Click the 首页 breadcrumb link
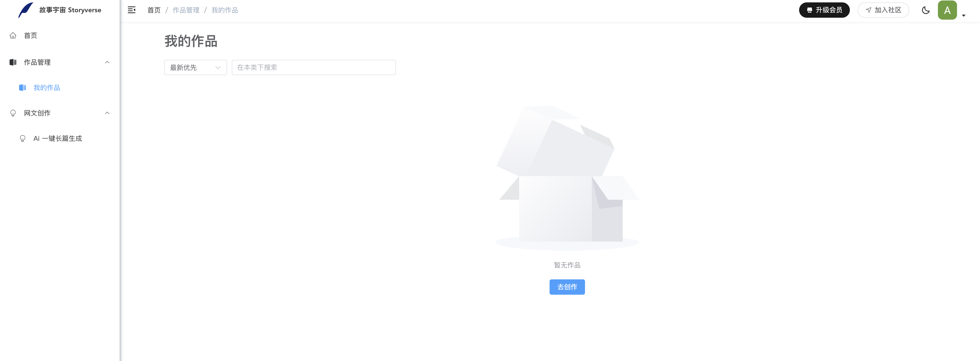Screen dimensions: 980x361 pyautogui.click(x=154, y=10)
